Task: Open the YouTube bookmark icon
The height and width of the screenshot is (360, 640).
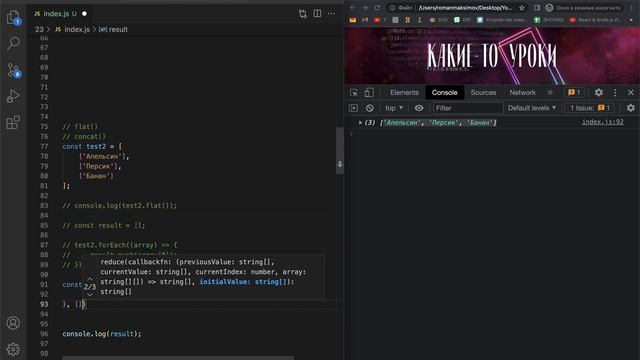Action: [377, 20]
